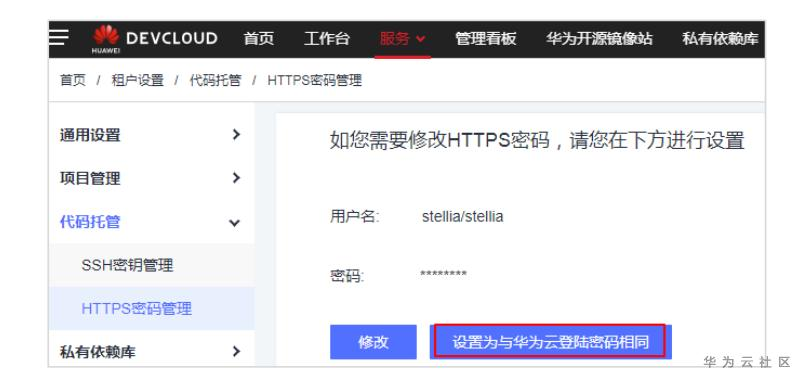Click the 密码 label
Viewport: 801px width, 384px height.
point(347,277)
